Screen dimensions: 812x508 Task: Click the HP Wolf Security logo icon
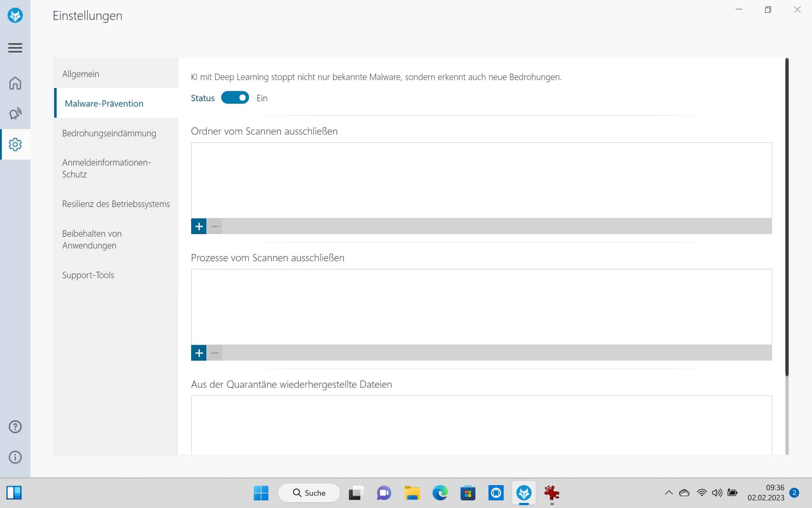tap(15, 16)
